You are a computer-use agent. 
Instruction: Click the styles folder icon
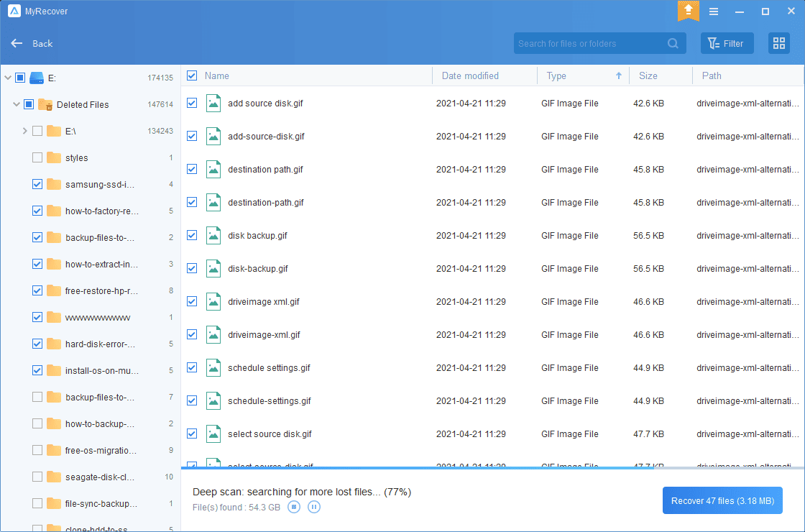point(54,157)
